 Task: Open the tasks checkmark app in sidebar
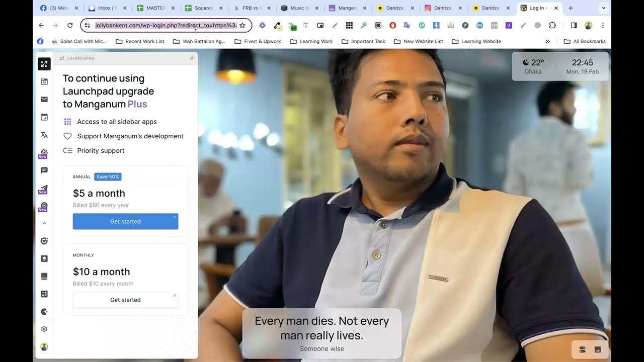coord(44,241)
